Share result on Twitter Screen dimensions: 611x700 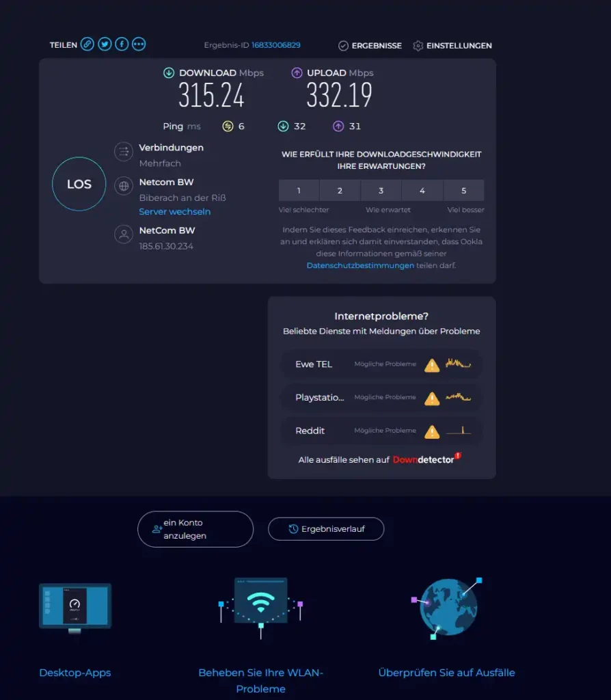105,44
